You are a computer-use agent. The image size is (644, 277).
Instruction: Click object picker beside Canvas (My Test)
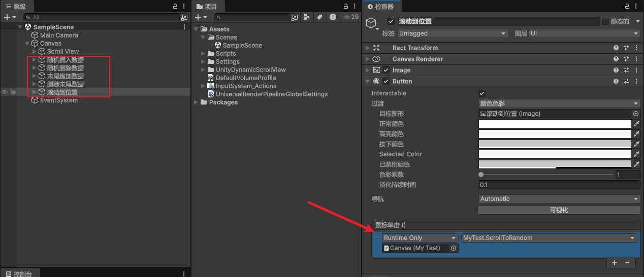tap(454, 248)
